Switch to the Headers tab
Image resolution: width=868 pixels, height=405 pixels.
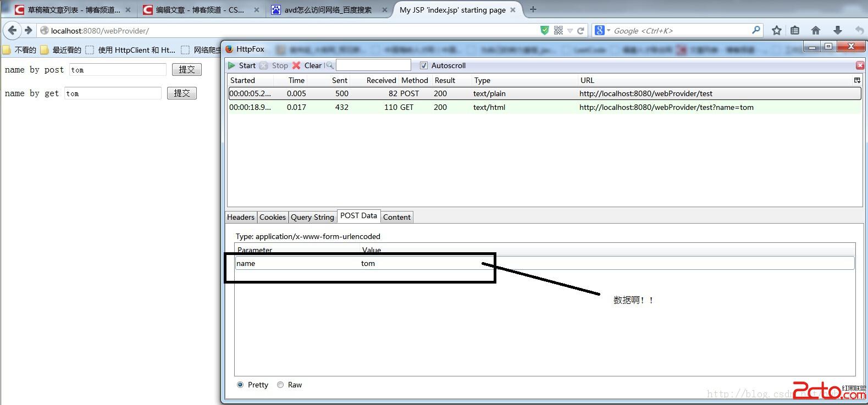pos(241,217)
